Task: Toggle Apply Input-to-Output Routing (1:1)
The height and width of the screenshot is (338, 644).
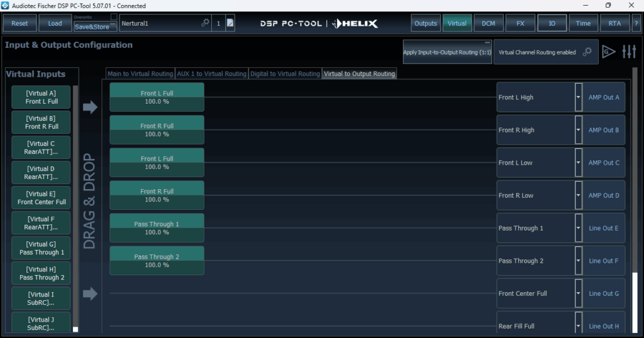Action: 447,52
